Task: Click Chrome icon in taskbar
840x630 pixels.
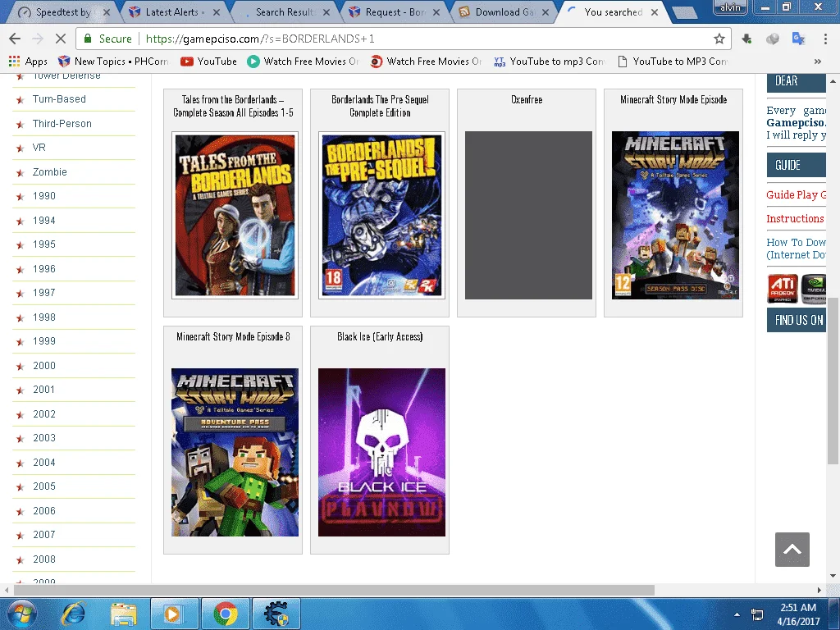Action: (226, 614)
